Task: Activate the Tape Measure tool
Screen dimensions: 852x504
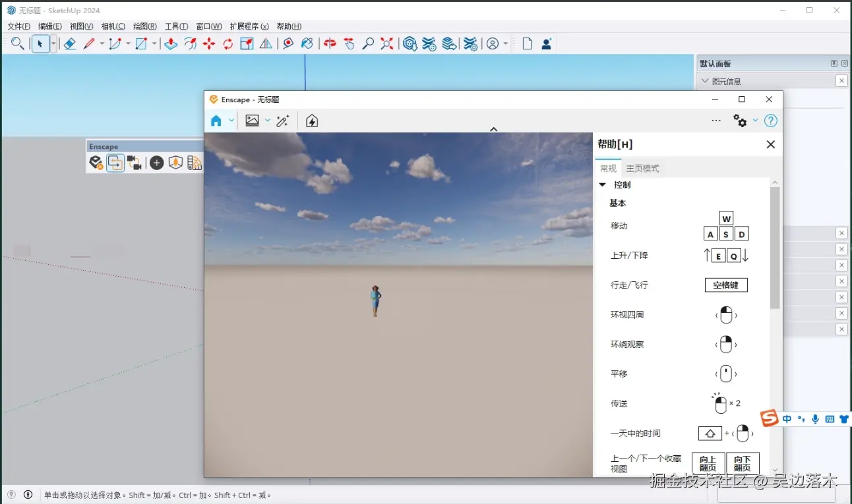Action: click(288, 43)
